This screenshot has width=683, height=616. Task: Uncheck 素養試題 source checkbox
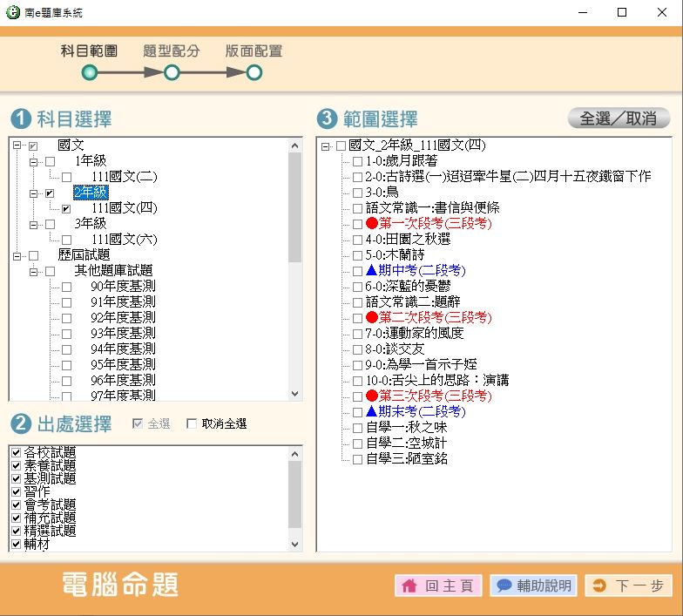[x=16, y=465]
